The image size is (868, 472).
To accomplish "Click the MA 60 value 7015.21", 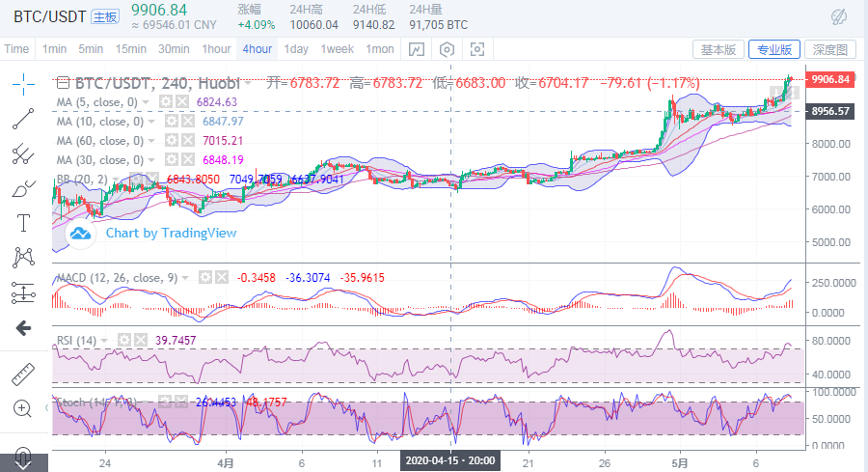I will pos(223,141).
